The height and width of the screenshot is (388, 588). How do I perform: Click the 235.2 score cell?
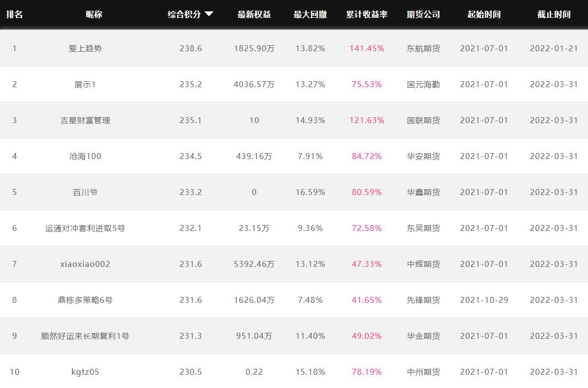tap(190, 84)
